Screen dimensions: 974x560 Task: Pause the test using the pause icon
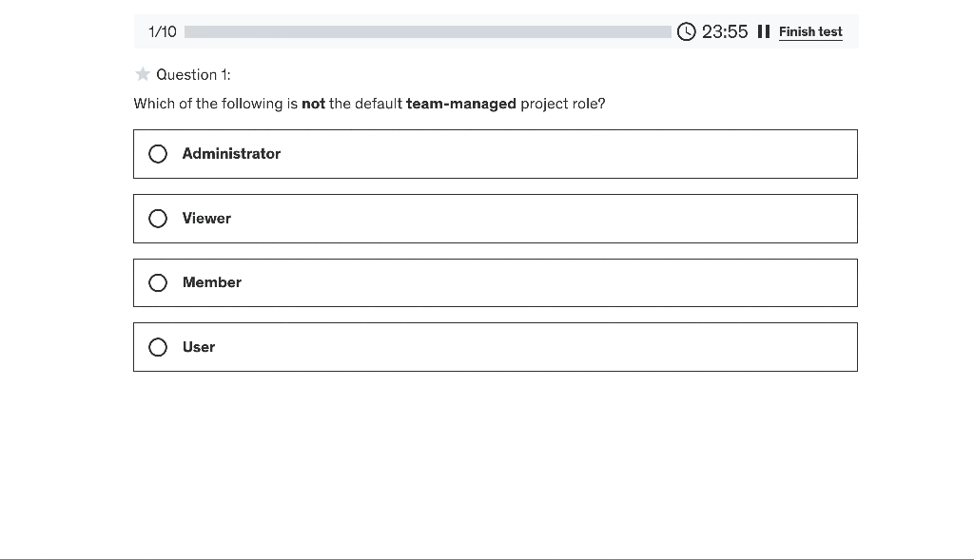tap(763, 31)
